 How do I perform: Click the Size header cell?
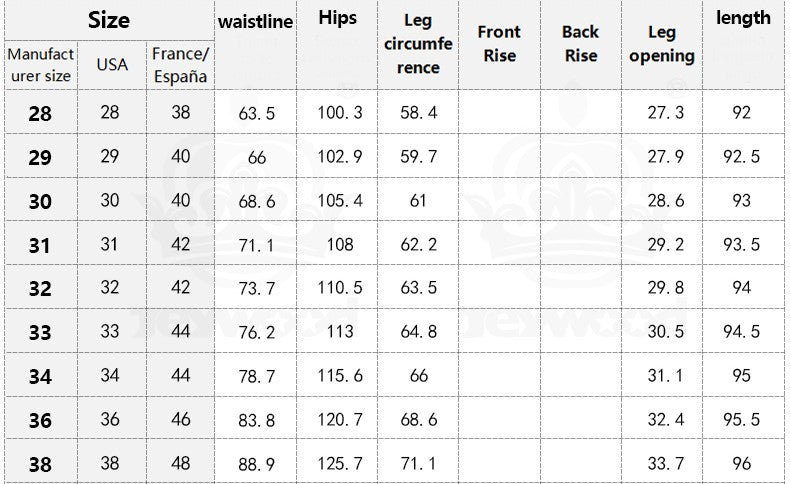click(108, 20)
